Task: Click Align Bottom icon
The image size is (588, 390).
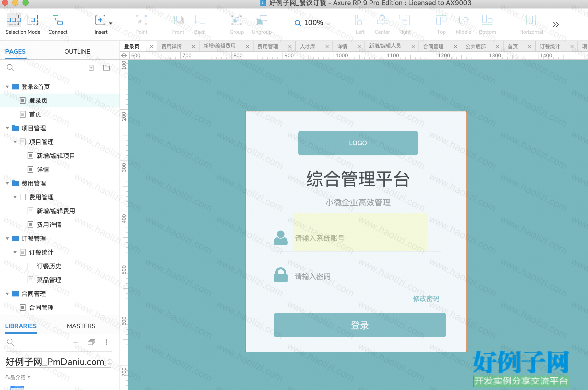Action: (x=487, y=20)
